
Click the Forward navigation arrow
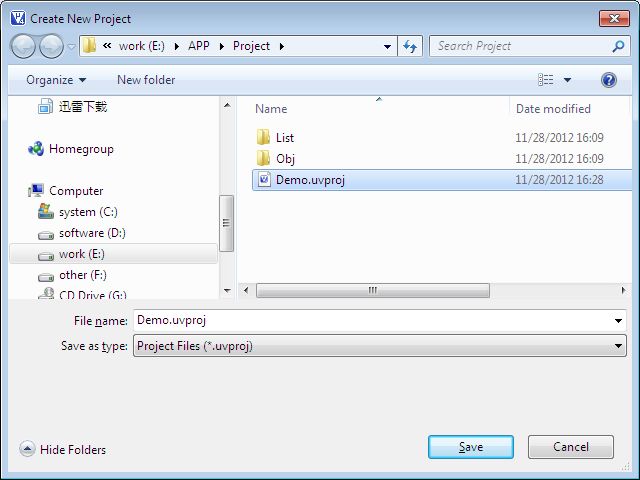[x=51, y=46]
